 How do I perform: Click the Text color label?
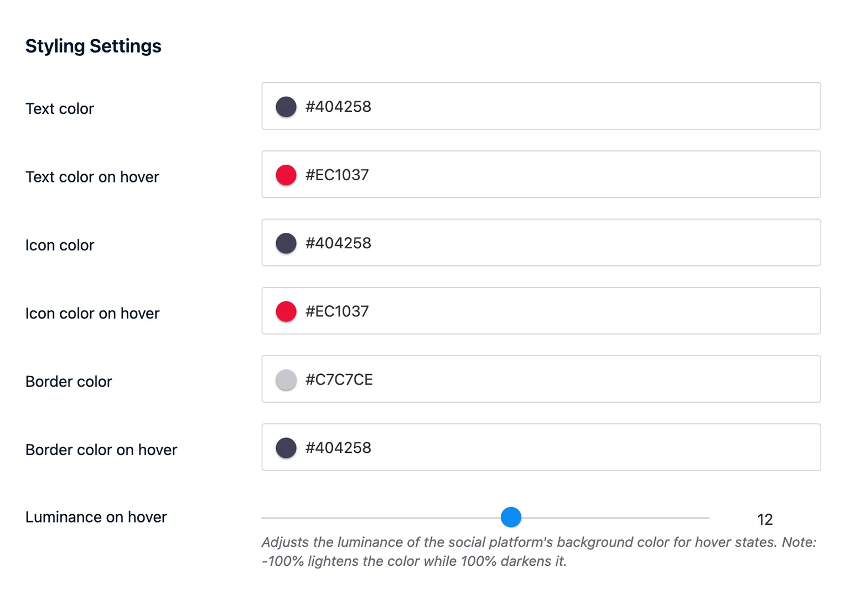pyautogui.click(x=59, y=108)
